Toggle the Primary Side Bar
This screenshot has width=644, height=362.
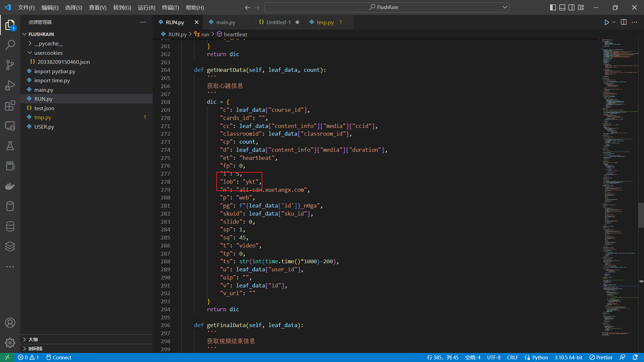click(x=553, y=7)
